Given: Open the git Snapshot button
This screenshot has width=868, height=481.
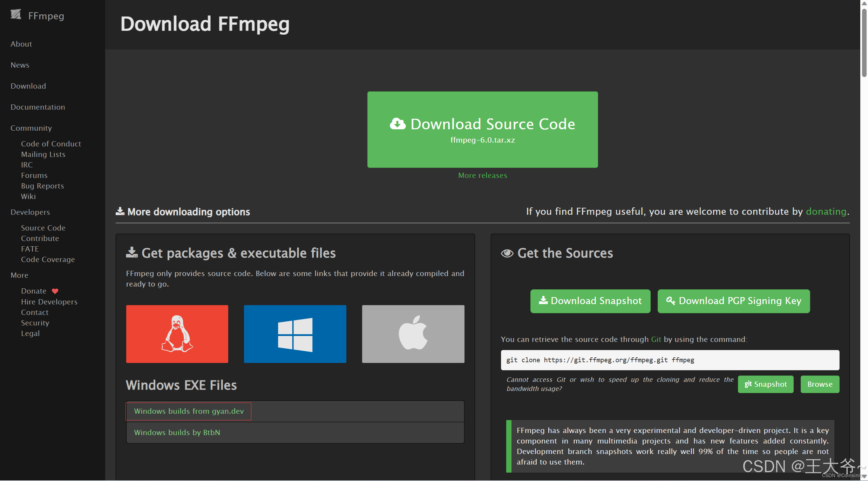Looking at the screenshot, I should point(765,384).
